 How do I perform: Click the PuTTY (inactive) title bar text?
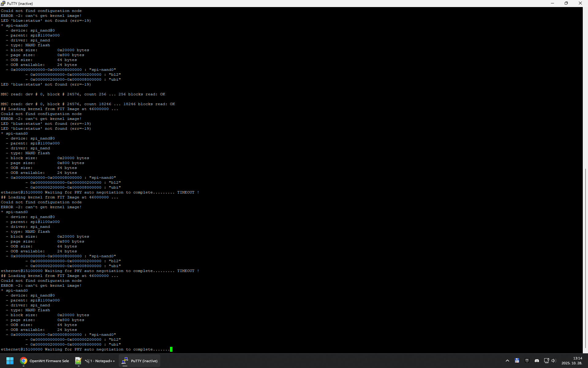click(20, 3)
